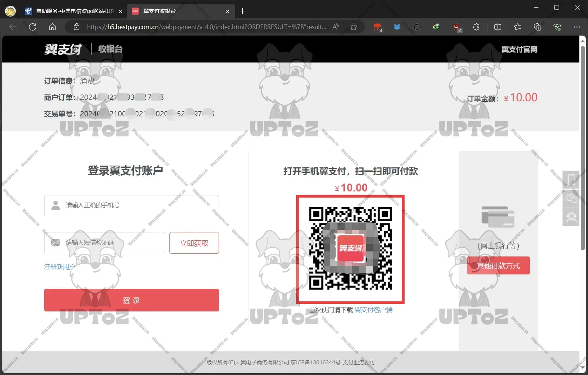Click the 登录翼支付账户 heading
Image resolution: width=588 pixels, height=375 pixels.
tap(125, 171)
